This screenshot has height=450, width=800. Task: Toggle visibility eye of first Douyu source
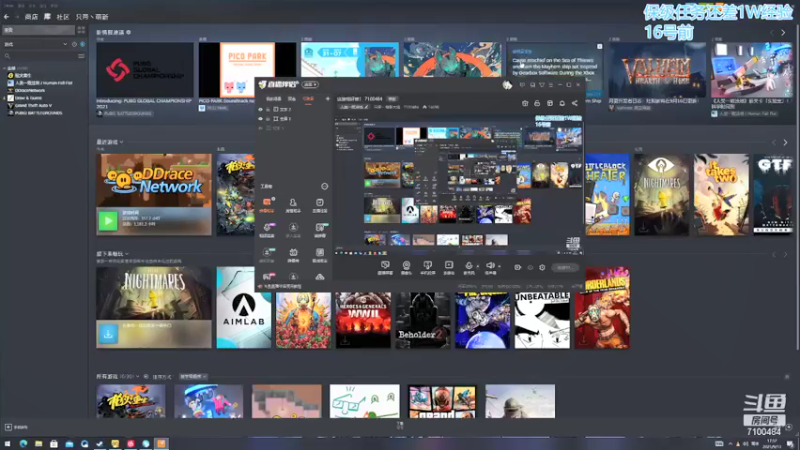tap(260, 110)
